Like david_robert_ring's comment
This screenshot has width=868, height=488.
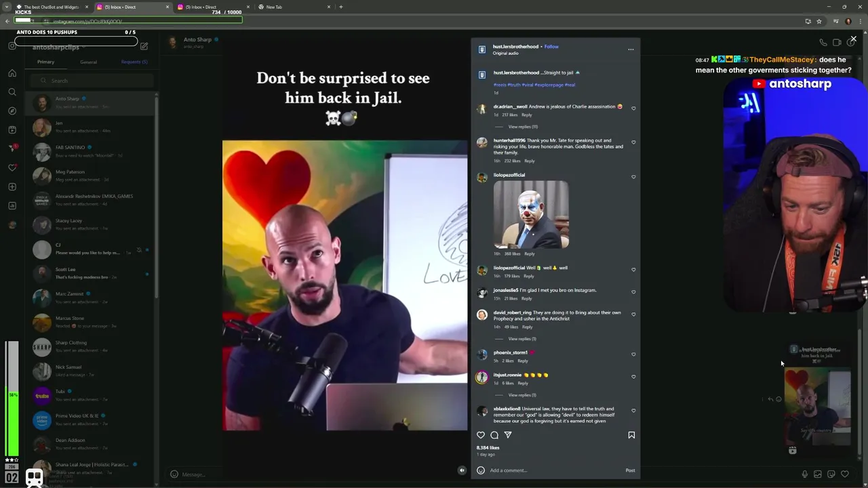[x=634, y=314]
